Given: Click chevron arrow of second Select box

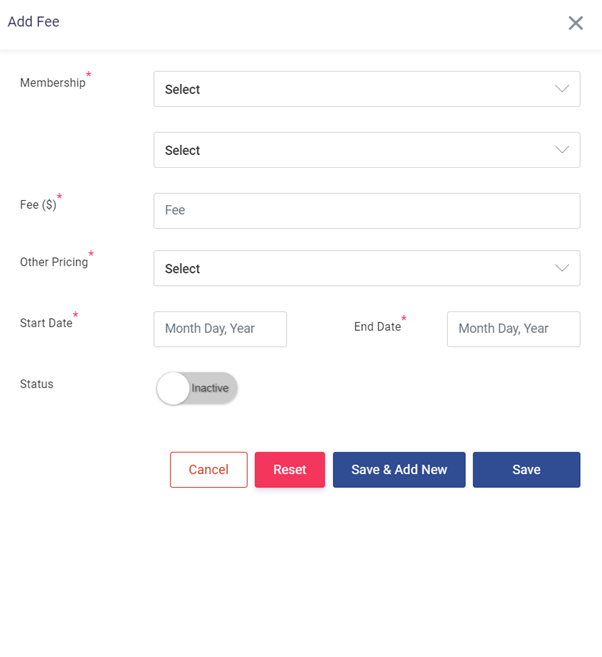Looking at the screenshot, I should click(562, 150).
